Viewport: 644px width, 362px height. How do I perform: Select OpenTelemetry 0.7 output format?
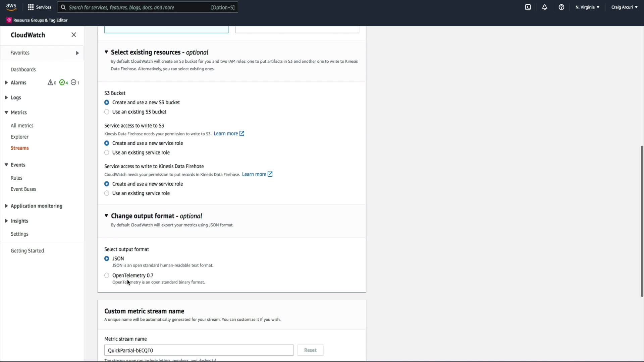pyautogui.click(x=107, y=276)
